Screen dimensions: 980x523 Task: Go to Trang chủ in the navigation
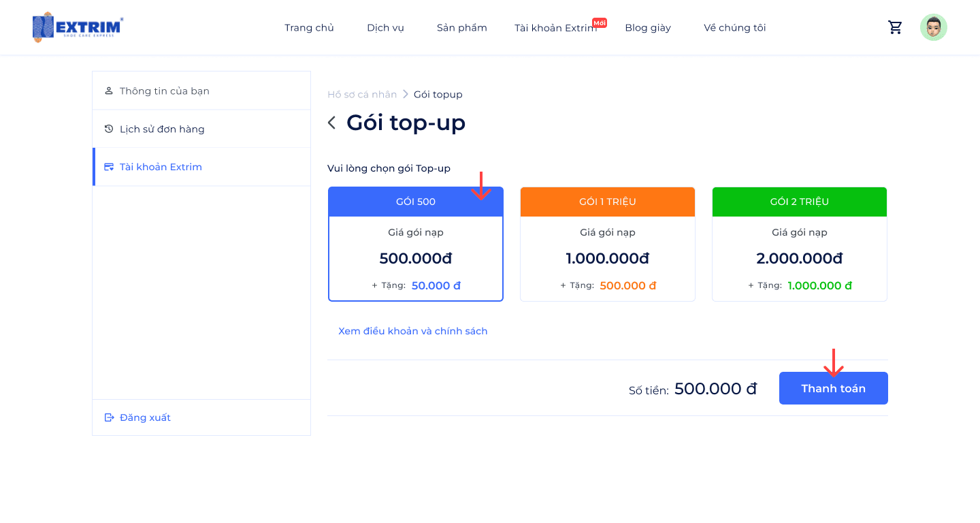pyautogui.click(x=309, y=28)
